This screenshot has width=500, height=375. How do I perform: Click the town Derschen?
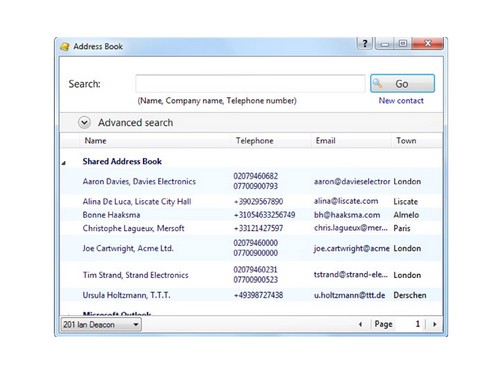click(410, 295)
